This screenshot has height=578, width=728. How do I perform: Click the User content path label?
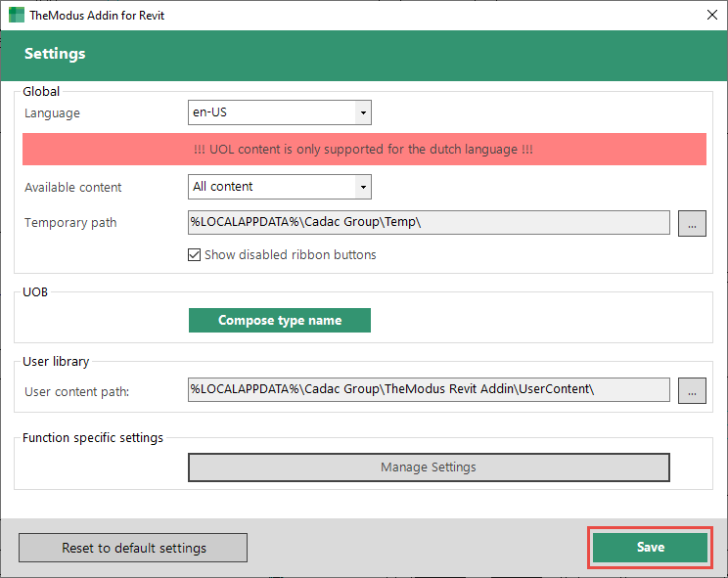(76, 392)
